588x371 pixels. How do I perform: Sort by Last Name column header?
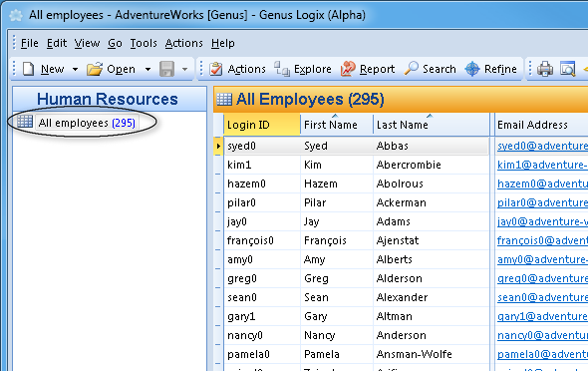(x=432, y=125)
